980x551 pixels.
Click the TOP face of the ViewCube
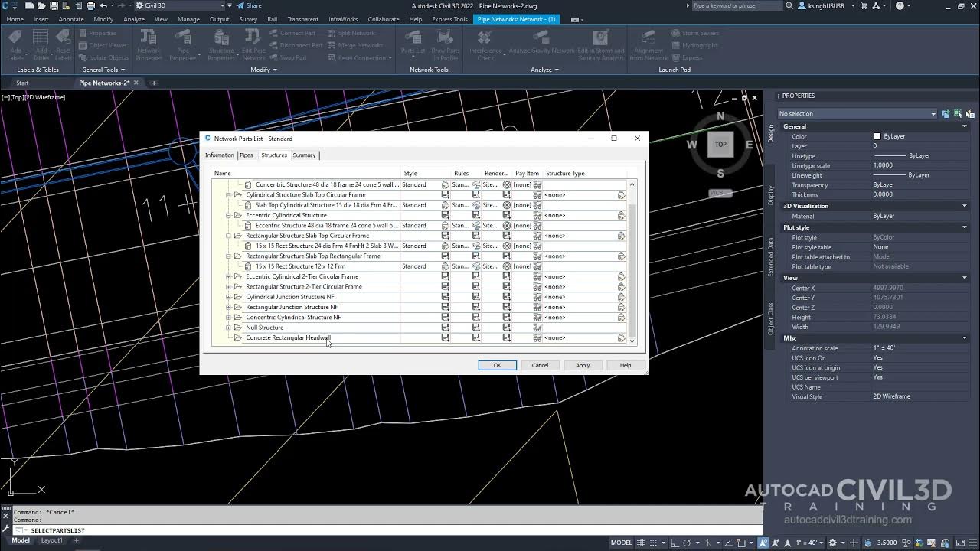[x=720, y=144]
